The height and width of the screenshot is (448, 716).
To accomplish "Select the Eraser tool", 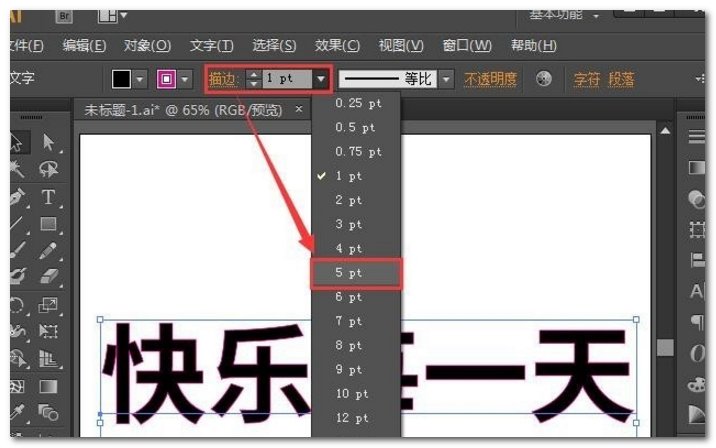I will click(48, 276).
